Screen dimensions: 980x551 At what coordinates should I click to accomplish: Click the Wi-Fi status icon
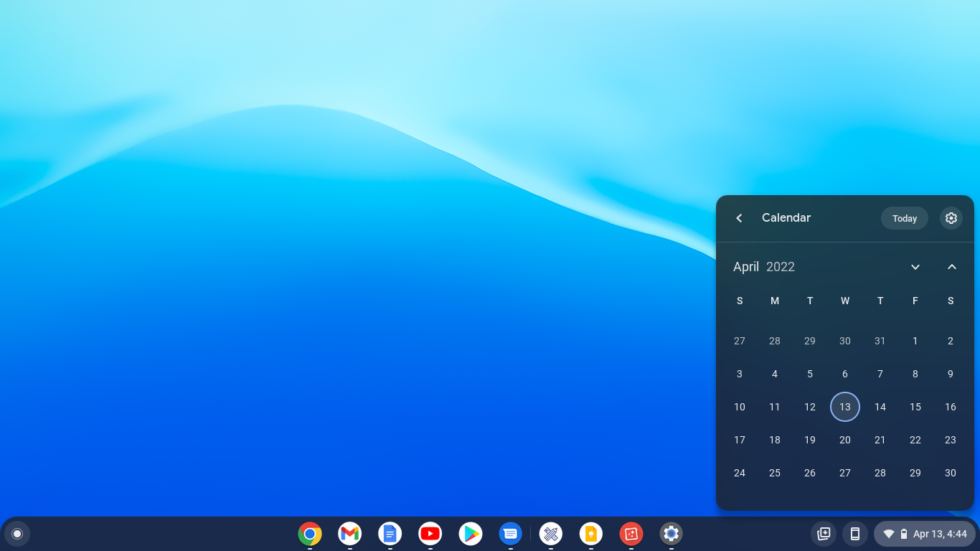click(889, 534)
